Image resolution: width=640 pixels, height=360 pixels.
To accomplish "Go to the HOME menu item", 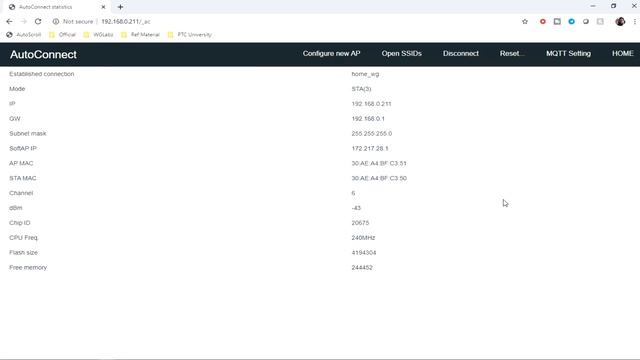I will (622, 53).
